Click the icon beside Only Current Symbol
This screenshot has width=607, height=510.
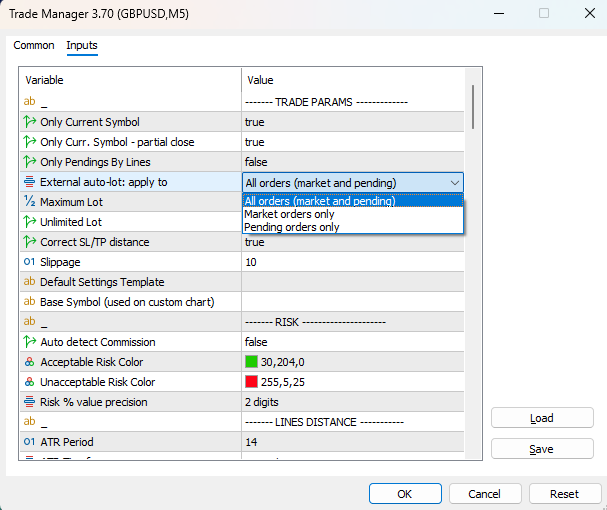point(29,122)
